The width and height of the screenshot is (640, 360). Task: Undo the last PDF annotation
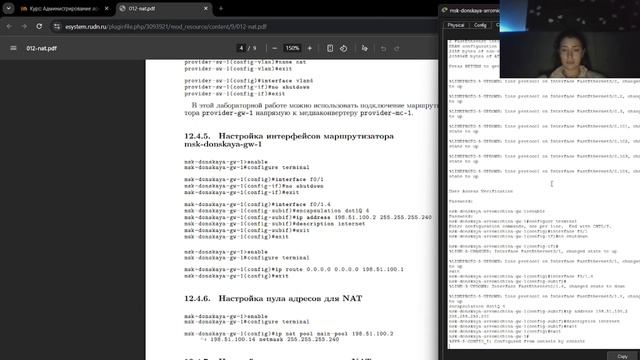coord(383,48)
